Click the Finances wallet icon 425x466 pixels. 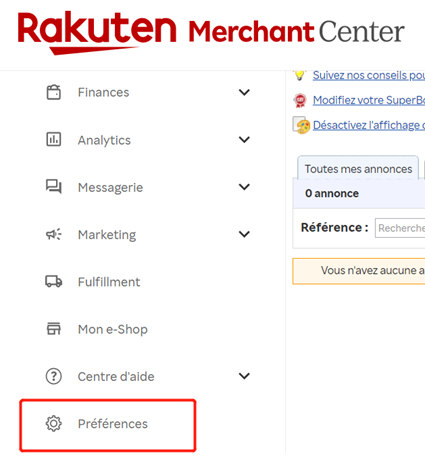[x=54, y=92]
